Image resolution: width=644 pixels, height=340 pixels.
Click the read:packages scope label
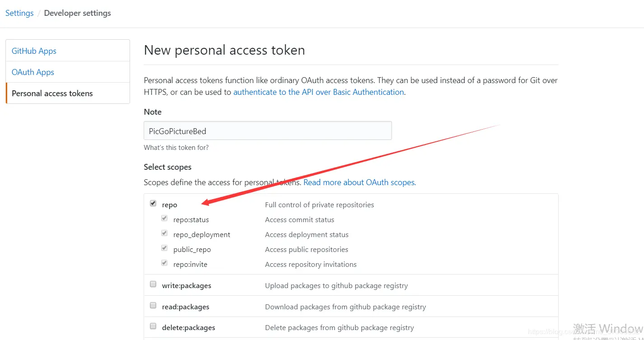click(186, 307)
